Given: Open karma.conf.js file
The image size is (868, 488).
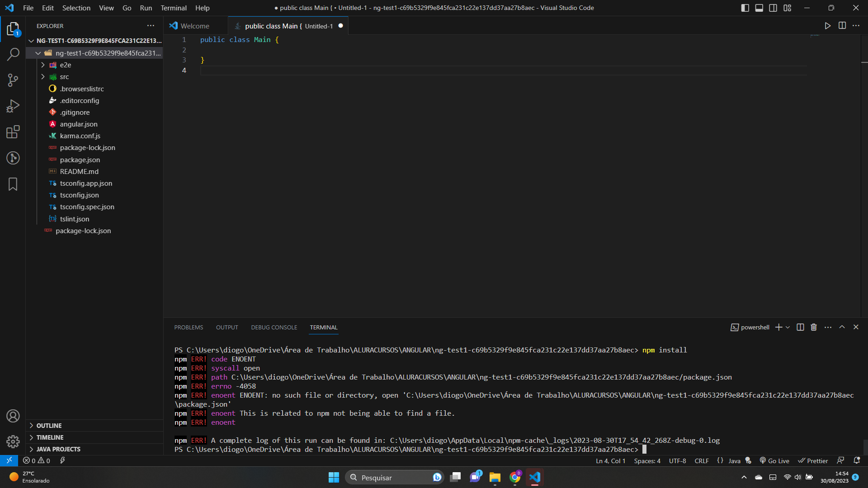Looking at the screenshot, I should [x=94, y=136].
